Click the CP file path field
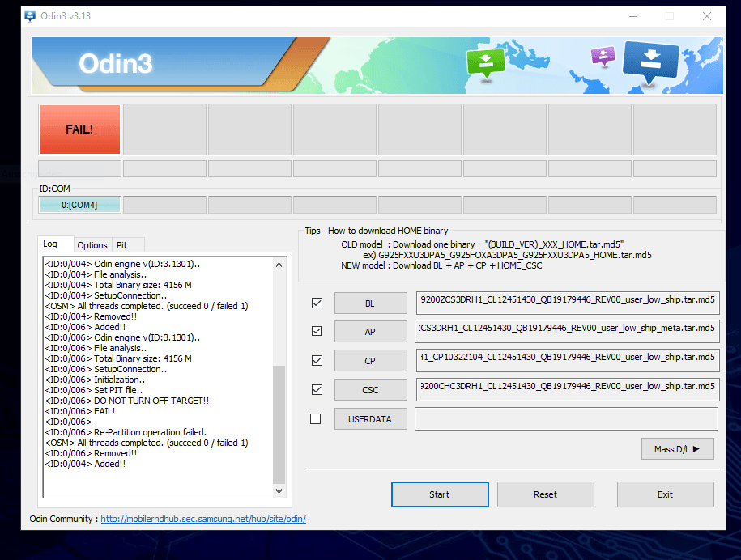This screenshot has width=741, height=560. (568, 360)
